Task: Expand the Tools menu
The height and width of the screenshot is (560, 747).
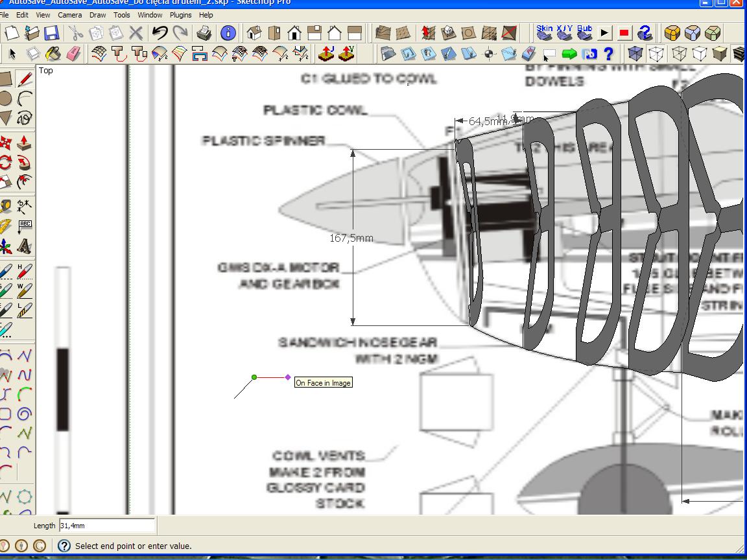Action: [121, 15]
